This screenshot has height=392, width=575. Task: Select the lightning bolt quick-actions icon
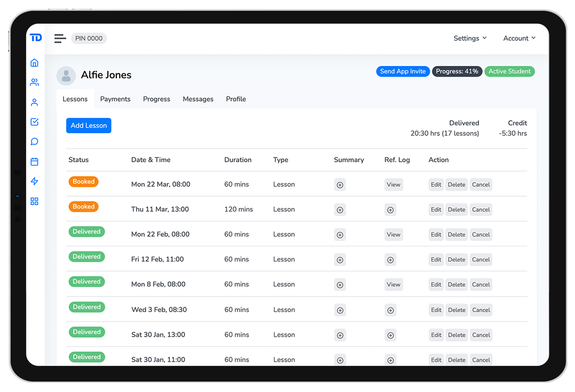[x=34, y=181]
